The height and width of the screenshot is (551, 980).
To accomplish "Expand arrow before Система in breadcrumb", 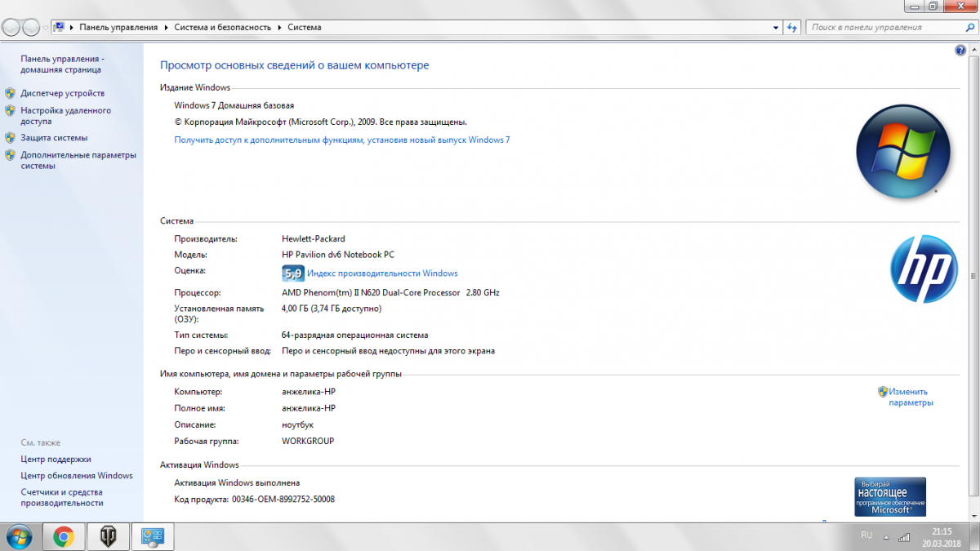I will [x=279, y=27].
